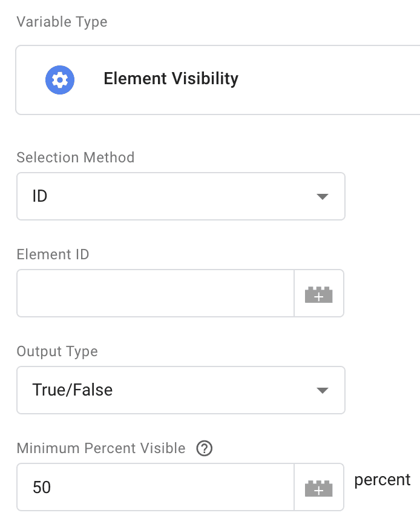Click the Selection Method label

point(75,157)
